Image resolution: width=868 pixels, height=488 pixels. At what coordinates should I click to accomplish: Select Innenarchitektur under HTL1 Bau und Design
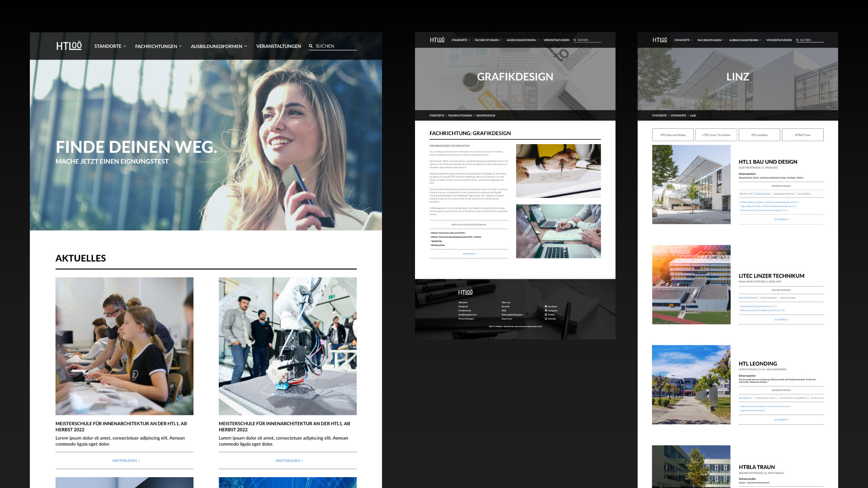click(x=784, y=194)
